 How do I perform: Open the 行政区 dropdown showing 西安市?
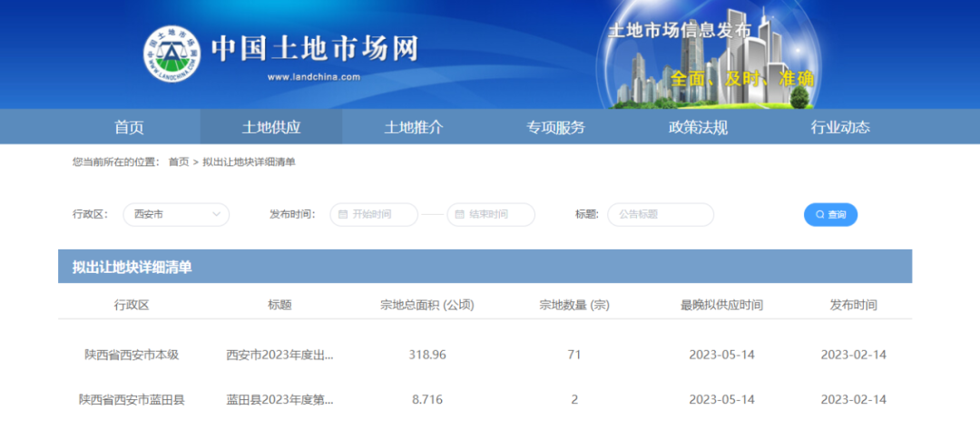(176, 214)
